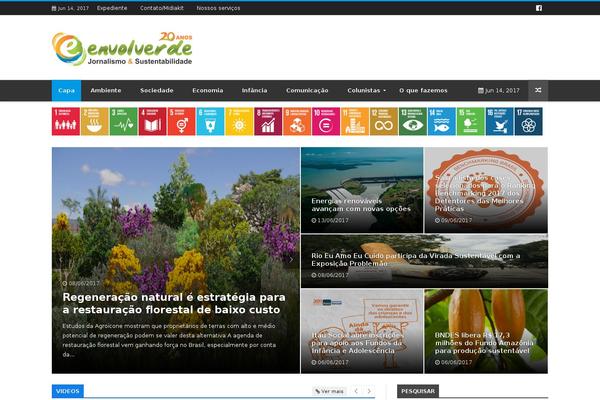600x400 pixels.
Task: Click next slide arrow on featured image
Action: pos(291,260)
